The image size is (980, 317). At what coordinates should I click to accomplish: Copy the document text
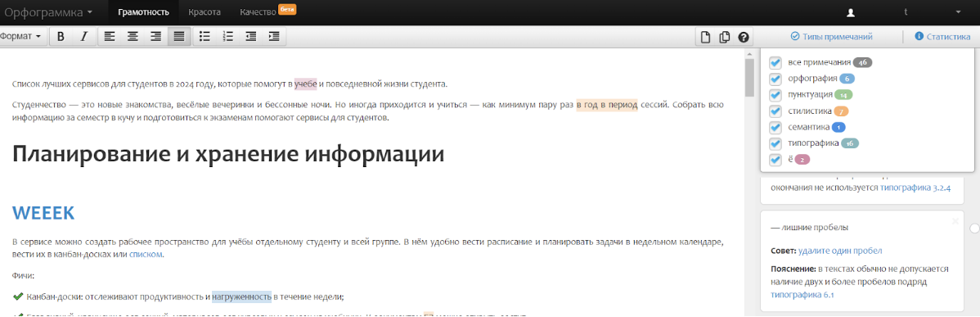click(725, 37)
